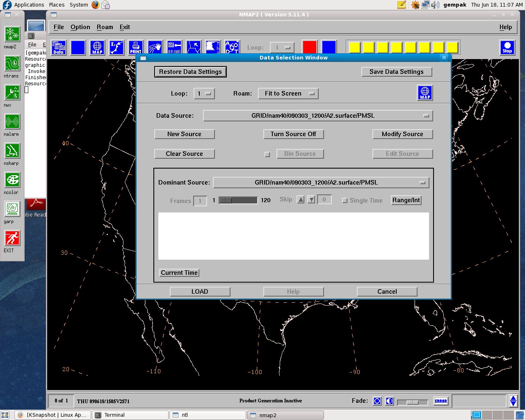525x420 pixels.
Task: Toggle the left Fade radio control at the bottom
Action: pos(377,401)
